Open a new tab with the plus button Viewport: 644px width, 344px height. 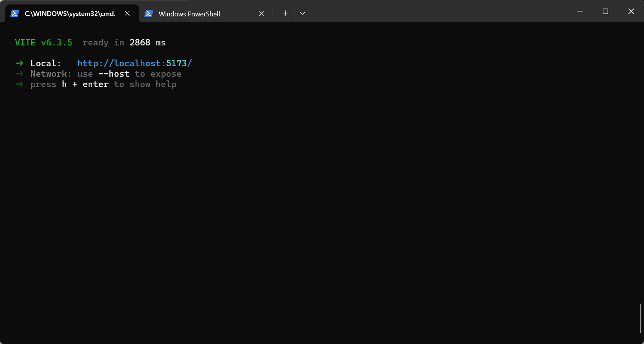click(x=286, y=13)
